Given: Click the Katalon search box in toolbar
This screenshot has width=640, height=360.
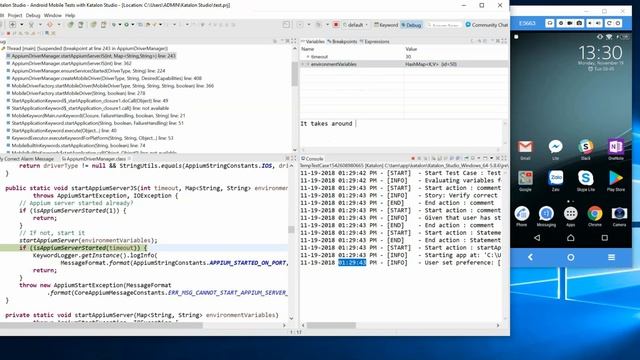Looking at the screenshot, I should click(445, 25).
